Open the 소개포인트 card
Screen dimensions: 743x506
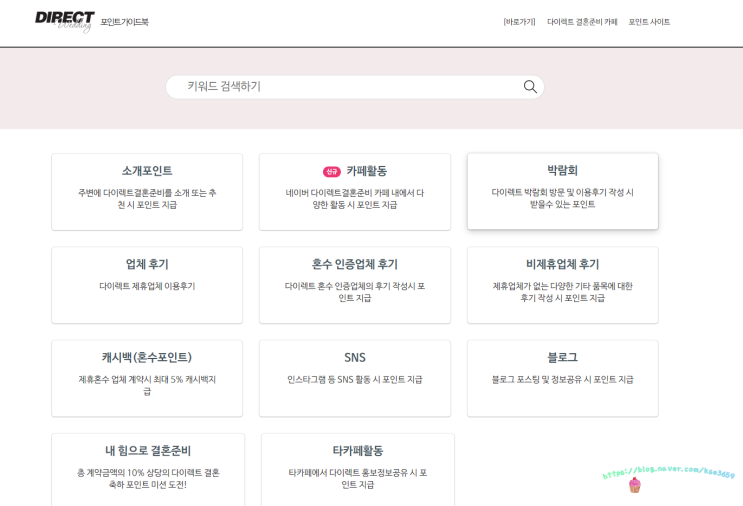point(147,192)
